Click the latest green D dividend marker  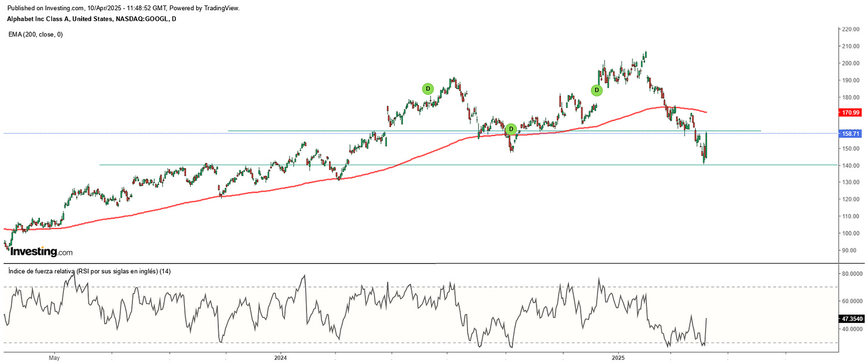click(x=596, y=90)
